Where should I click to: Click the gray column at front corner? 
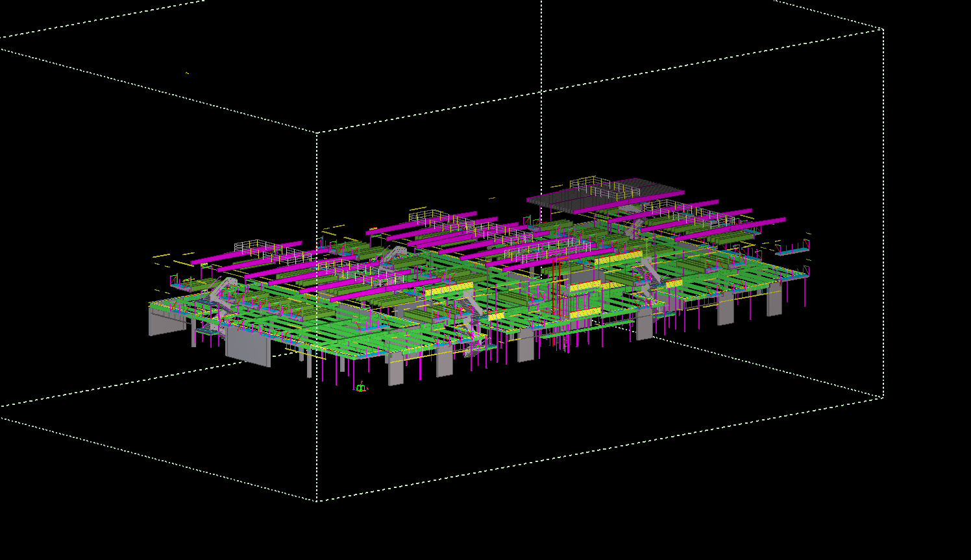[x=396, y=371]
